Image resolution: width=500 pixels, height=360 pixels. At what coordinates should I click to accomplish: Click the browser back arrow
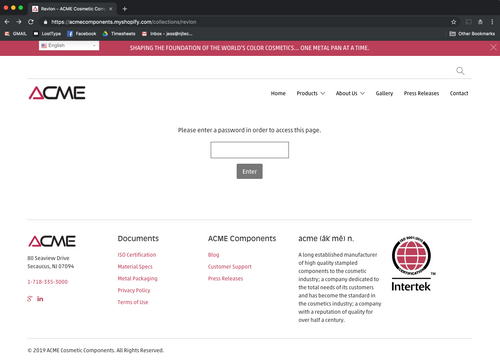[x=7, y=22]
